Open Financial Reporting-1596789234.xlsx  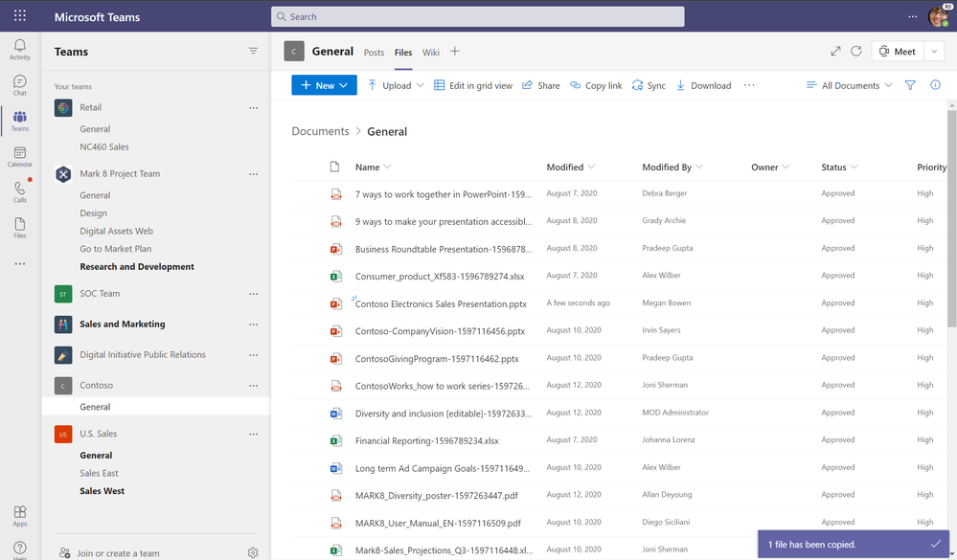tap(426, 441)
